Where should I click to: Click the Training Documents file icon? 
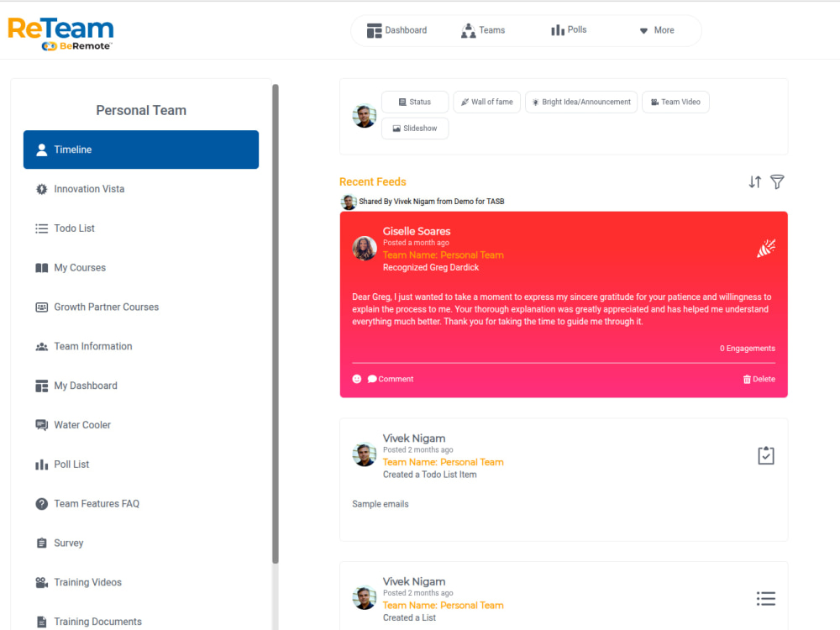click(x=41, y=622)
